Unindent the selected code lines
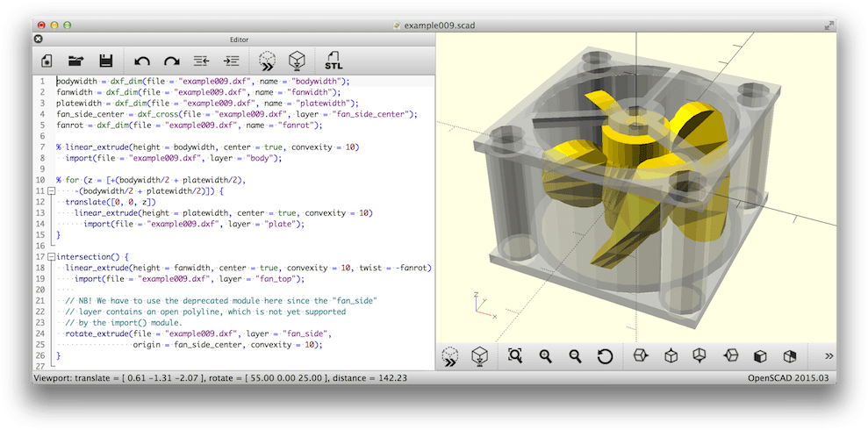Screen dimensions: 868x430 coord(201,61)
